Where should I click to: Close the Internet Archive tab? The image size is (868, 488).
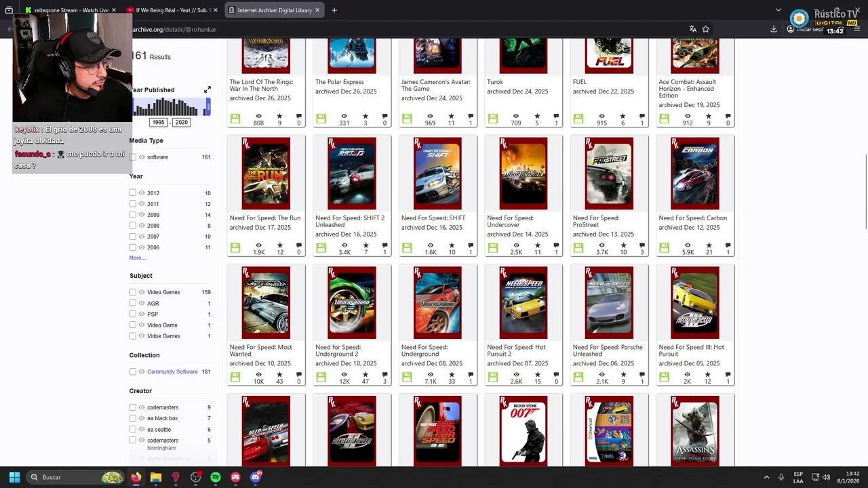tap(318, 10)
